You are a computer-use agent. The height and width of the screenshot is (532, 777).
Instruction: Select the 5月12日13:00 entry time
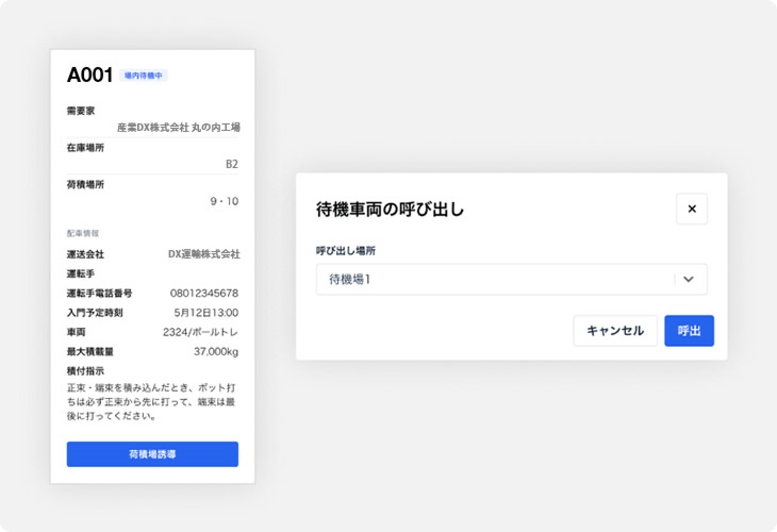pyautogui.click(x=206, y=313)
